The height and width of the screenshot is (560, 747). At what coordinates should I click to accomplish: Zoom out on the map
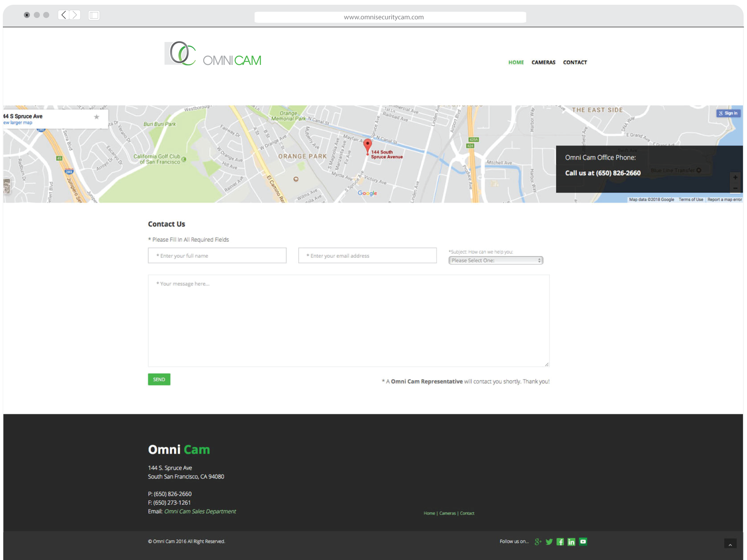[x=735, y=188]
